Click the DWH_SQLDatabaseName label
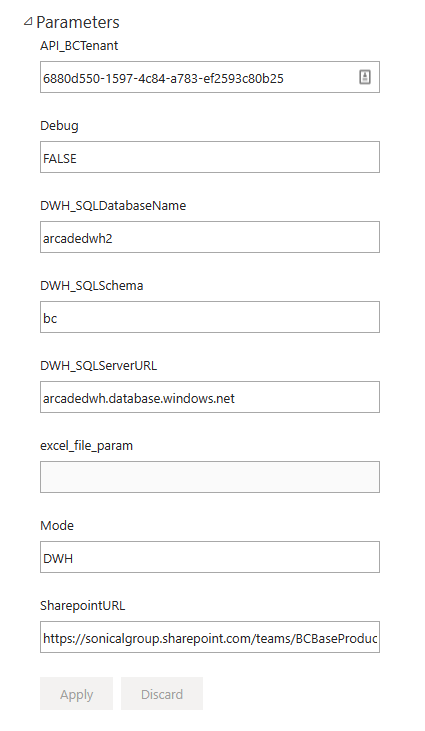This screenshot has width=425, height=731. point(113,206)
